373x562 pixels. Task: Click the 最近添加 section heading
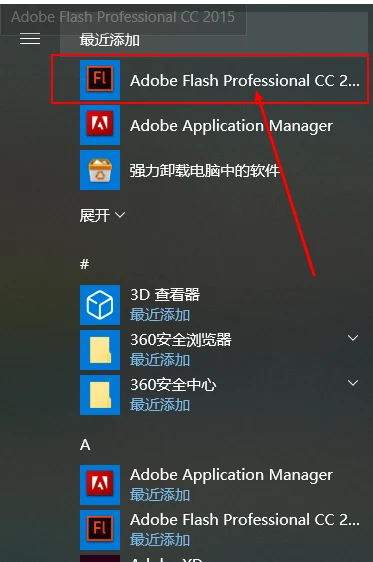[x=110, y=40]
